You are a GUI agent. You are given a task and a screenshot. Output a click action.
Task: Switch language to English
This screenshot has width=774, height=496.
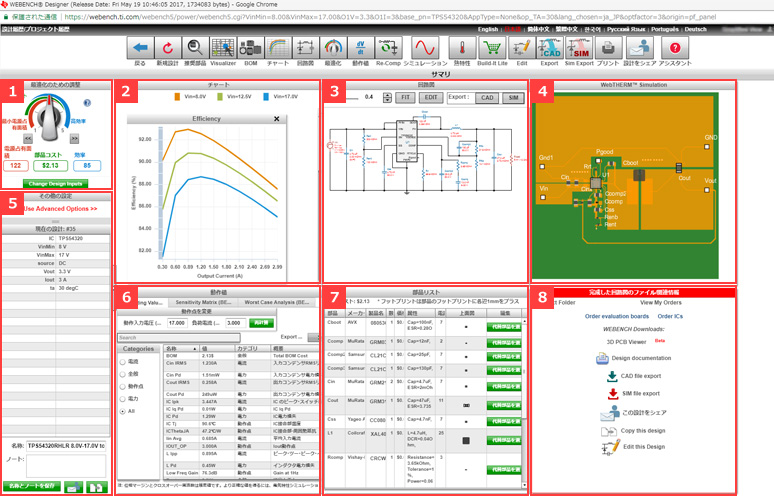click(488, 29)
